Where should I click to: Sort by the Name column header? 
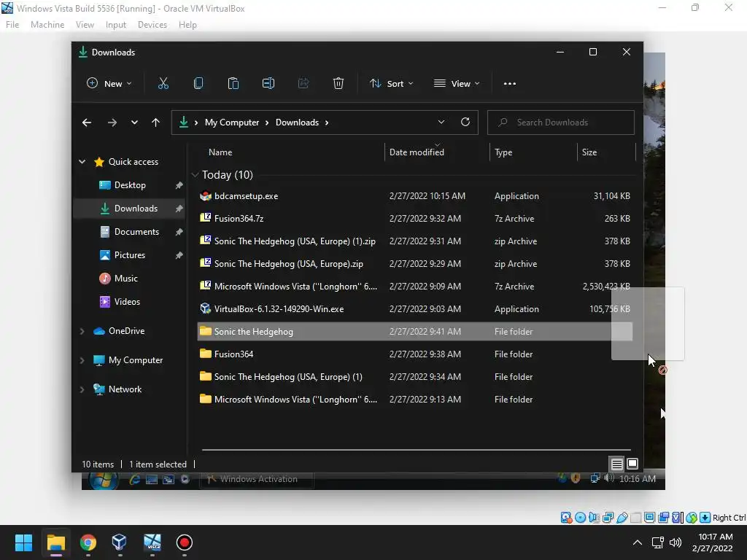coord(220,152)
